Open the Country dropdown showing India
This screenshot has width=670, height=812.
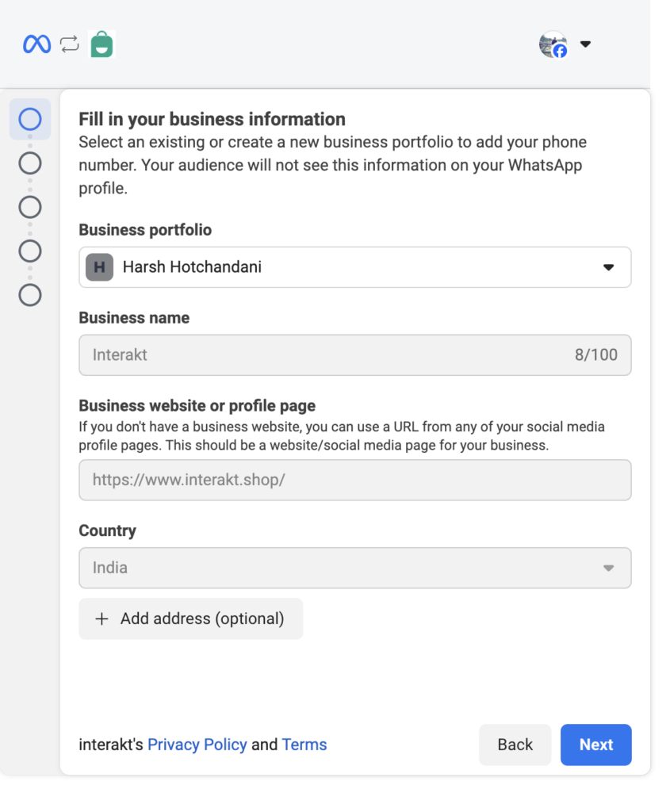click(x=355, y=568)
